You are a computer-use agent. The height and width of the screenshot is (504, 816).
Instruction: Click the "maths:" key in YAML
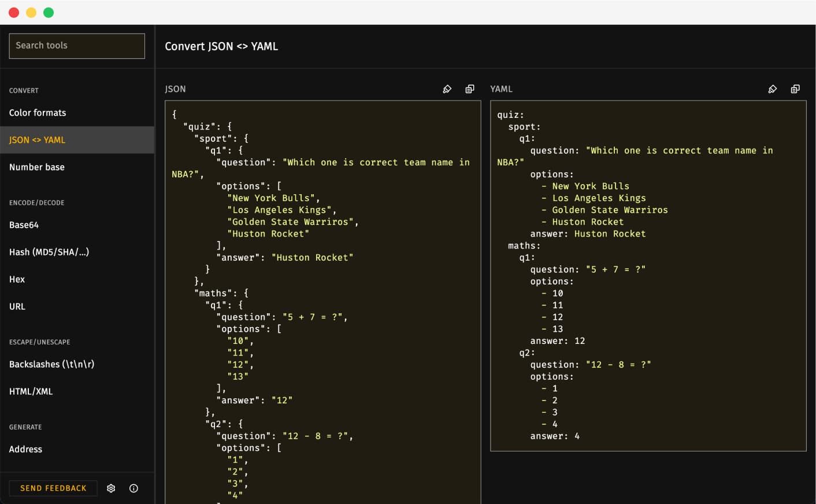tap(524, 246)
